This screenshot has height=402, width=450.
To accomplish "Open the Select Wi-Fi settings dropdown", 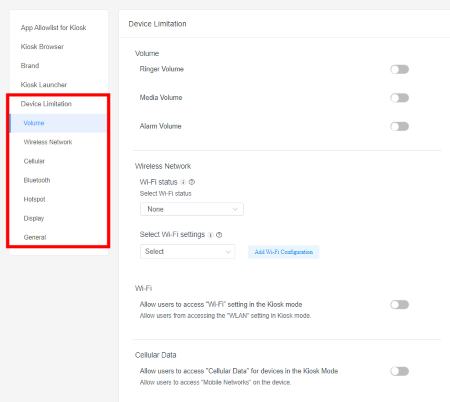I will pyautogui.click(x=187, y=252).
